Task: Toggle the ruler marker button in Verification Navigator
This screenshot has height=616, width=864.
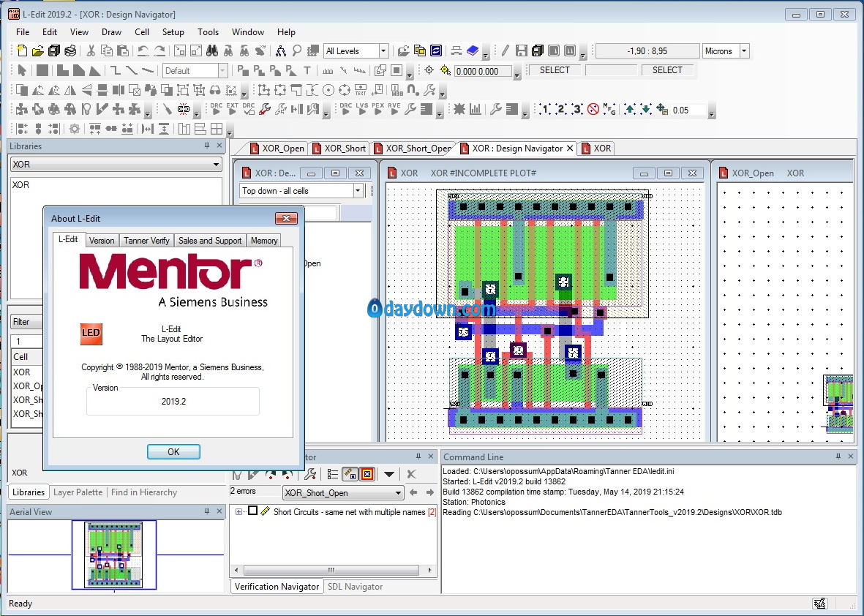Action: (350, 474)
